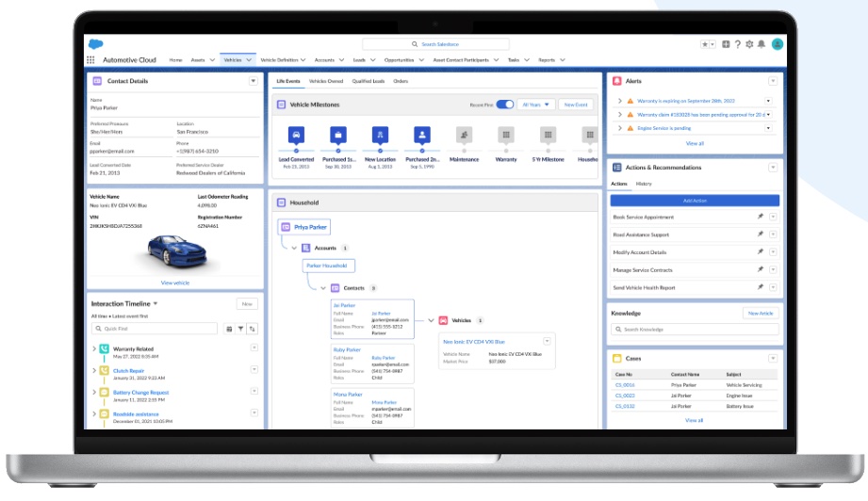Open the View vehicle link
The width and height of the screenshot is (868, 501).
tap(174, 283)
